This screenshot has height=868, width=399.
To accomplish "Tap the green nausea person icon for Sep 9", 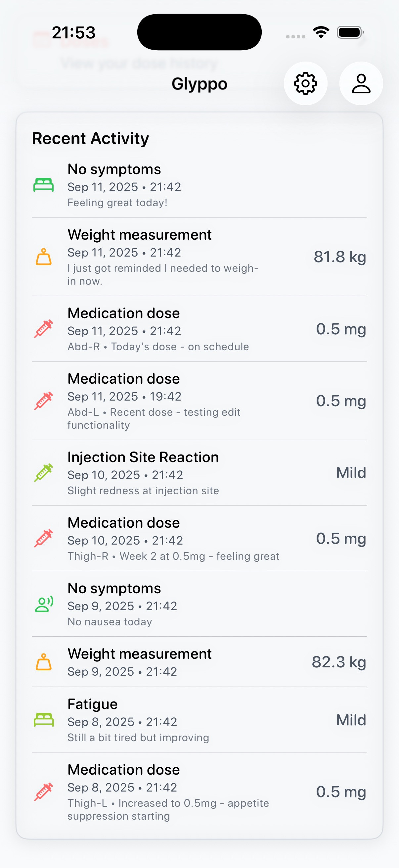I will (x=44, y=604).
